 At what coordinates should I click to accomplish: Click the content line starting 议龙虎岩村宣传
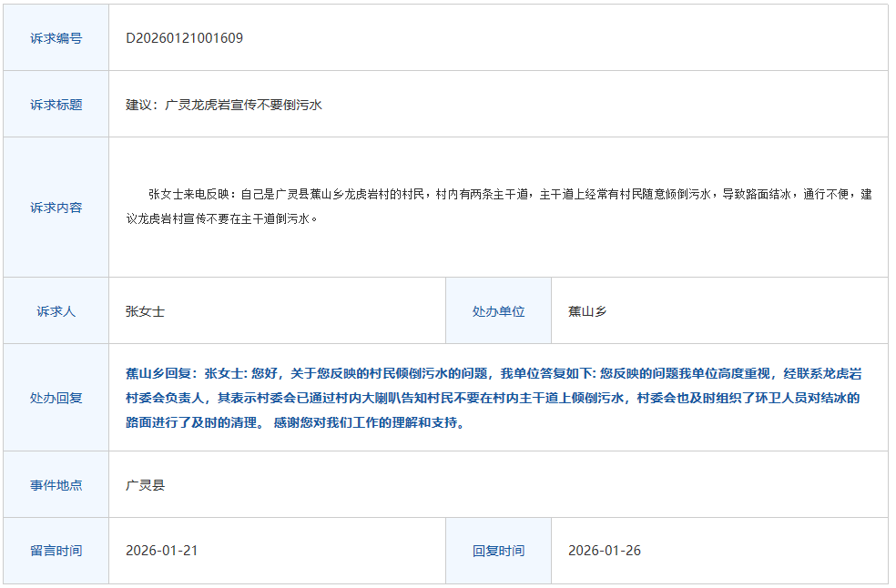(x=222, y=218)
